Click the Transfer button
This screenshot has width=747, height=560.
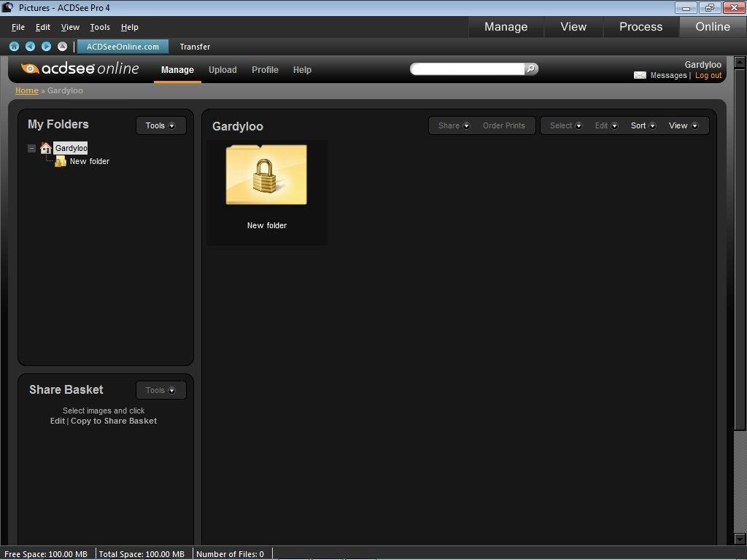pos(195,47)
